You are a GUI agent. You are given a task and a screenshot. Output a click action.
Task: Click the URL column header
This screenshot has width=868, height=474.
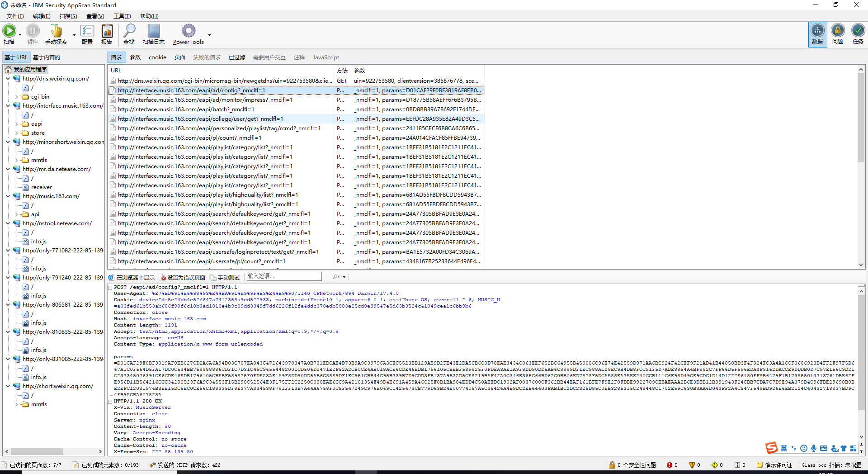pyautogui.click(x=221, y=71)
